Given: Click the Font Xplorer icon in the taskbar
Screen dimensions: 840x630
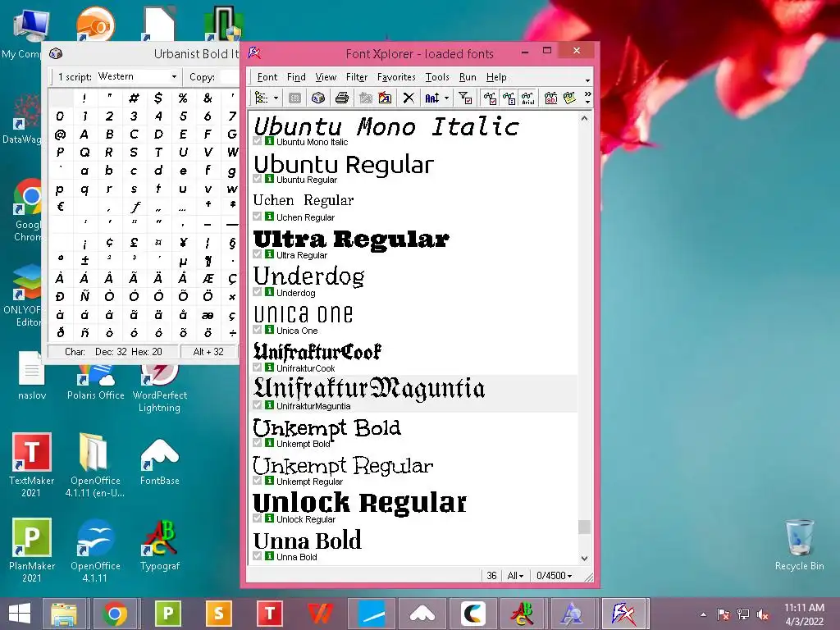Looking at the screenshot, I should [x=623, y=614].
